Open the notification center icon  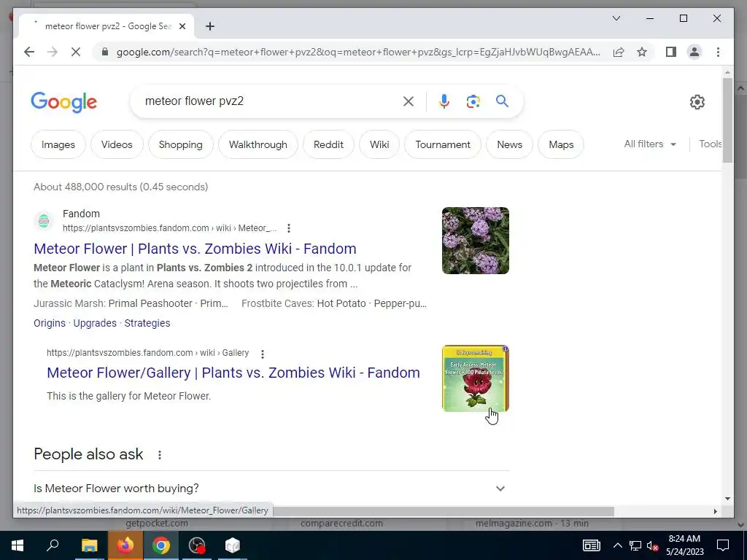point(723,545)
